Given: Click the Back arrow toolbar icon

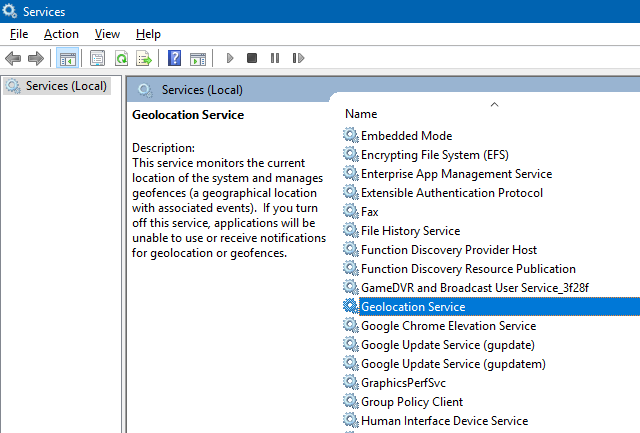Looking at the screenshot, I should point(13,59).
